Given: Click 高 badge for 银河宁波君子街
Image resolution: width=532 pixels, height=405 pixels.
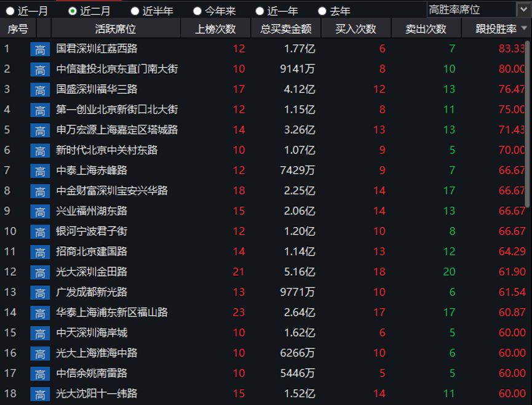Looking at the screenshot, I should tap(40, 232).
